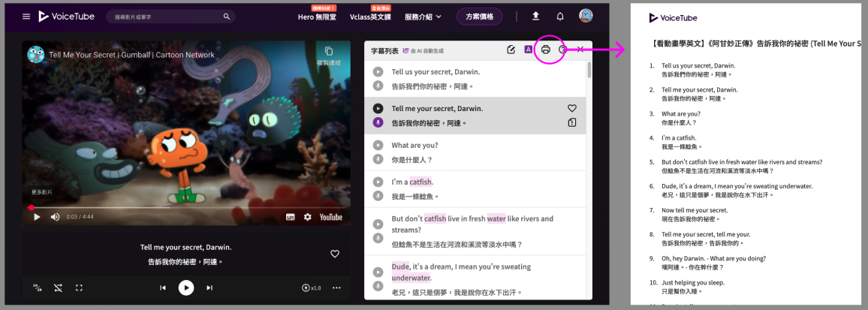Favorite the sentence under the video
This screenshot has height=310, width=868.
[335, 254]
